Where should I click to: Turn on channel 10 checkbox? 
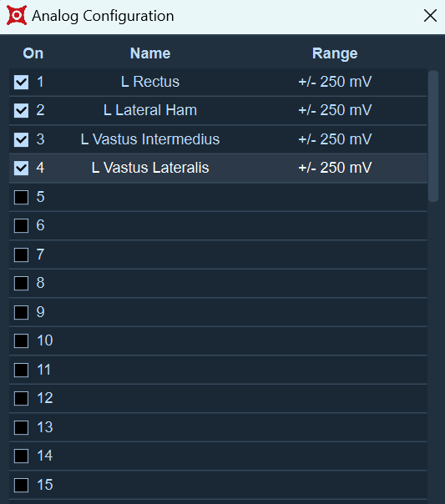(21, 340)
